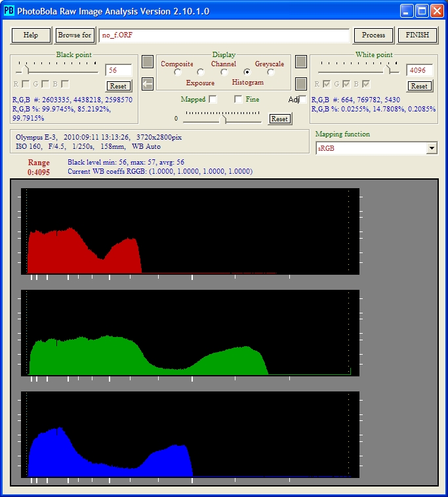Click the 'ISO 160, F/4.5, 1/250s' info line
448x497 pixels.
(x=88, y=146)
